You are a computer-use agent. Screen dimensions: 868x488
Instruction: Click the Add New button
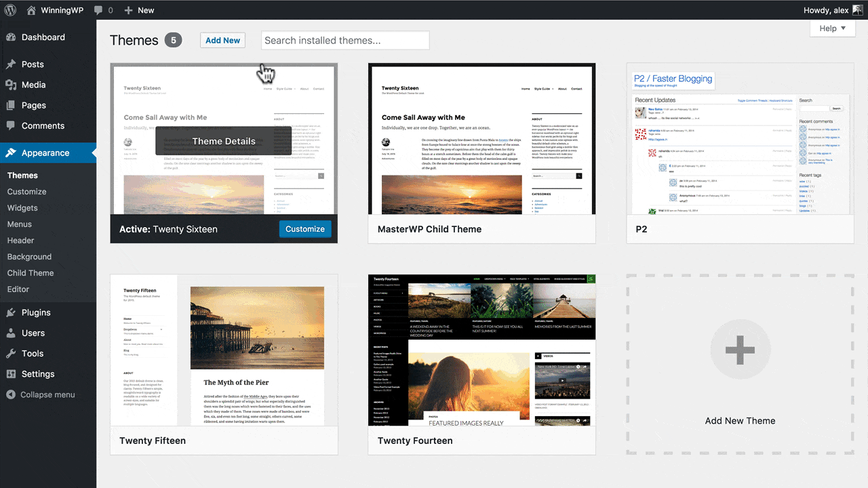click(222, 40)
